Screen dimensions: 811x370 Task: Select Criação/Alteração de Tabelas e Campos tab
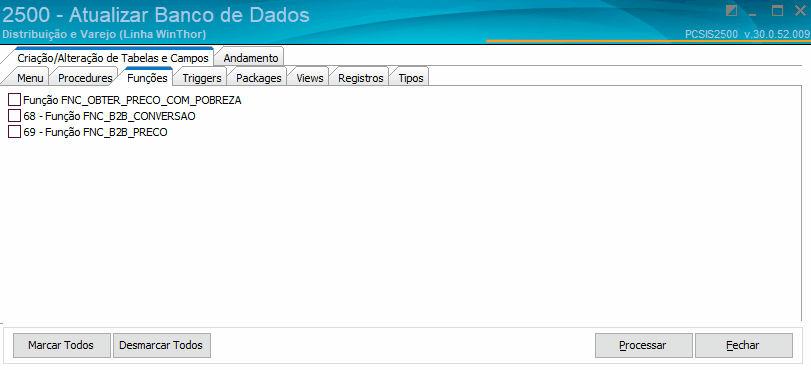(x=113, y=57)
